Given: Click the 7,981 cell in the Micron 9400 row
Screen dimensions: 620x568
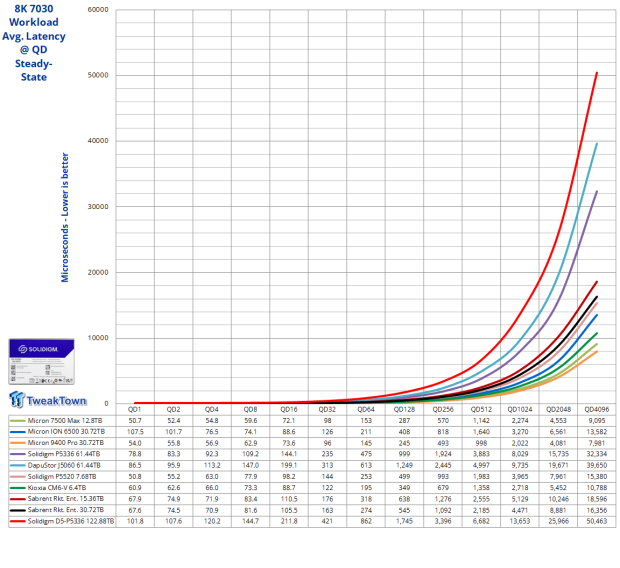Looking at the screenshot, I should 597,443.
